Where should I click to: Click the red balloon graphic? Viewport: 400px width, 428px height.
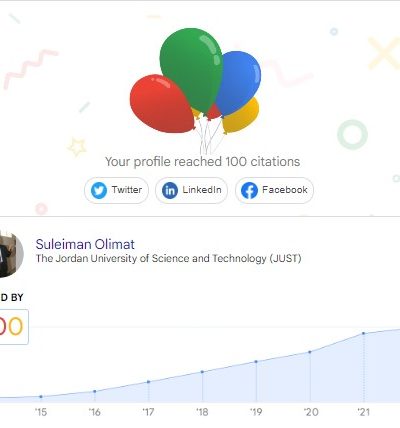click(x=162, y=103)
